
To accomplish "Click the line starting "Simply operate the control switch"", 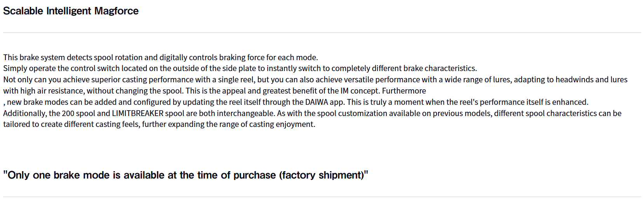I will (x=240, y=68).
